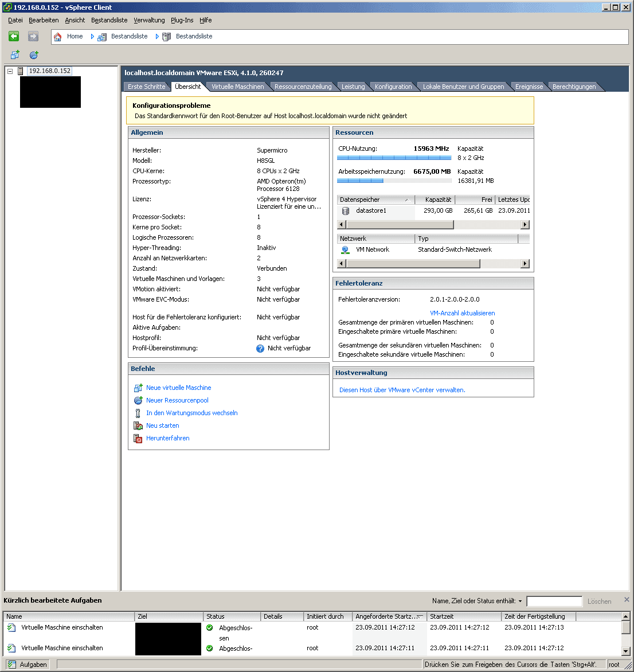The width and height of the screenshot is (634, 672).
Task: Select 192.168.0.152 in the inventory tree
Action: pyautogui.click(x=50, y=71)
